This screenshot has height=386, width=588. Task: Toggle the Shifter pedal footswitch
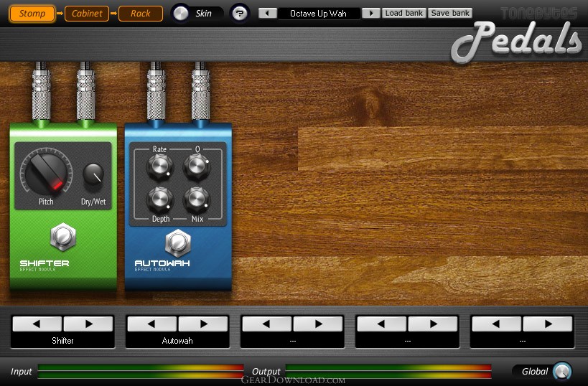63,237
